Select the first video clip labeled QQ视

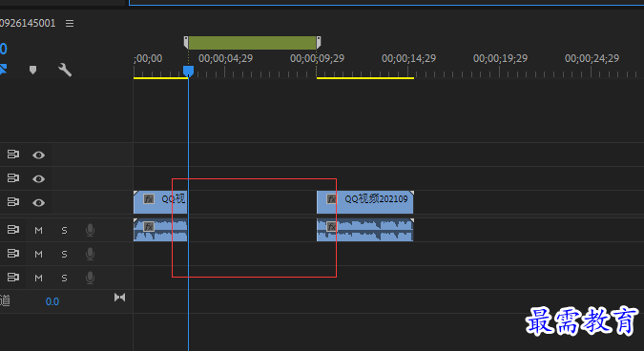point(160,202)
